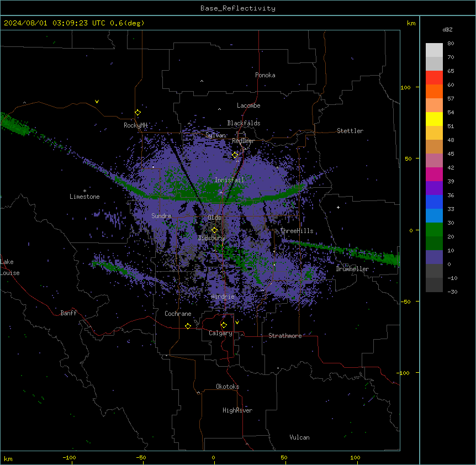This screenshot has height=465, width=476.
Task: Select the blue 33-36 dBZ legend swatch
Action: (x=434, y=202)
